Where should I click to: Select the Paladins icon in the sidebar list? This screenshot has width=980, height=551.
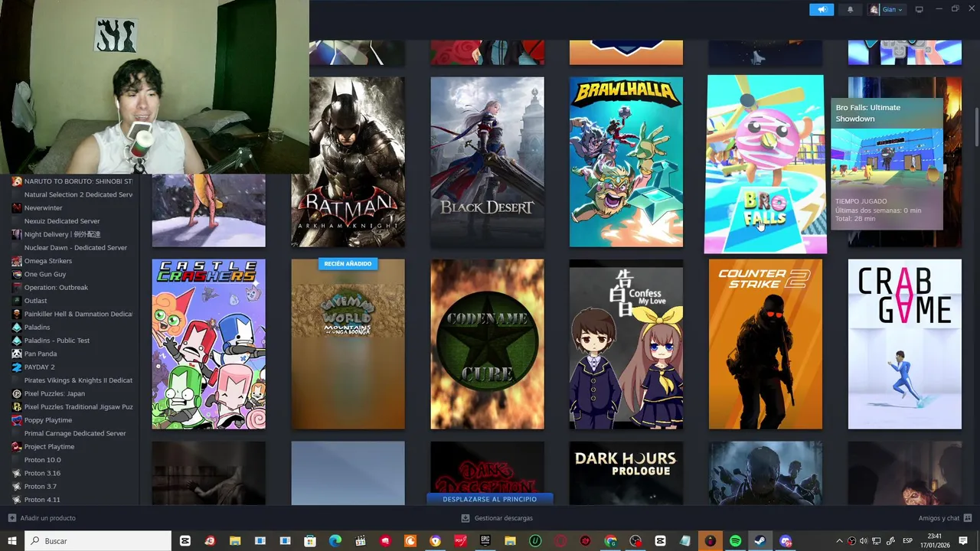17,328
